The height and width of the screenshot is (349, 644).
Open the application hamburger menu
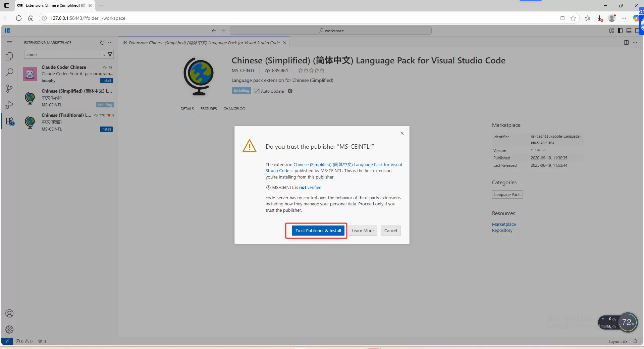click(9, 43)
